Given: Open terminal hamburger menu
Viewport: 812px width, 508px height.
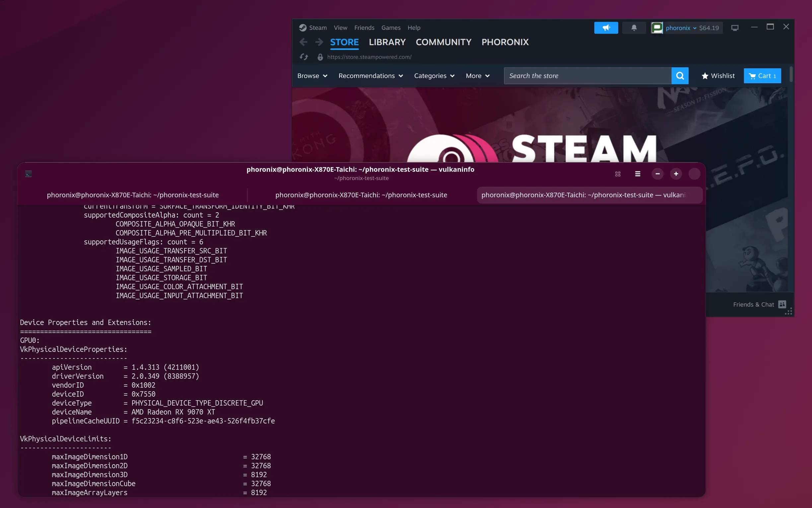Looking at the screenshot, I should [x=637, y=174].
